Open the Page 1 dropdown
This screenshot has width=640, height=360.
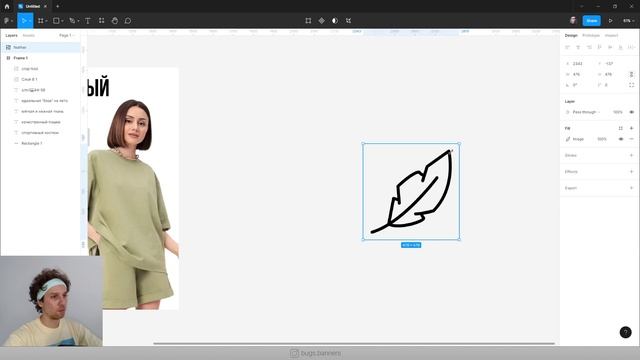(x=67, y=36)
